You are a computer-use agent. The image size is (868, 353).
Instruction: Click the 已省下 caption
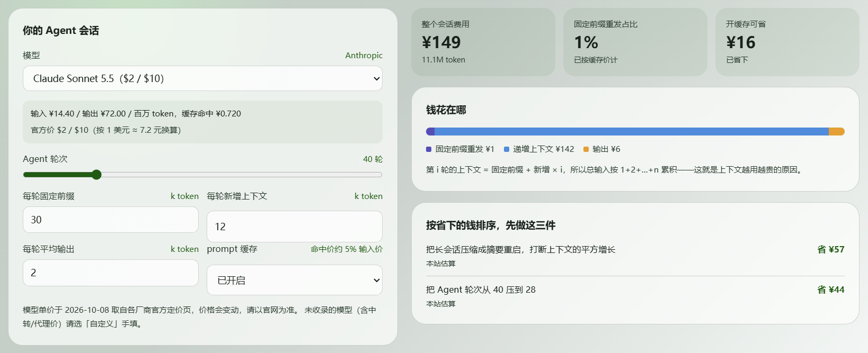[737, 60]
